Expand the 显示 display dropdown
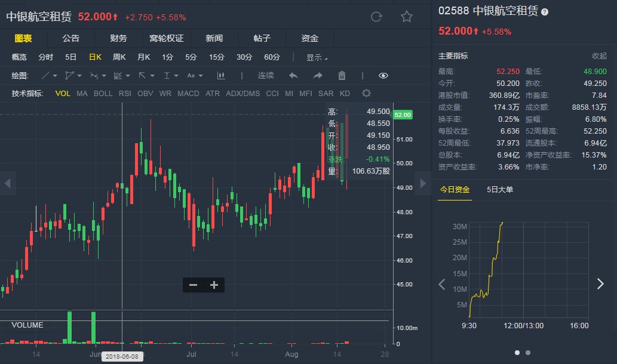Image resolution: width=617 pixels, height=364 pixels. [317, 58]
